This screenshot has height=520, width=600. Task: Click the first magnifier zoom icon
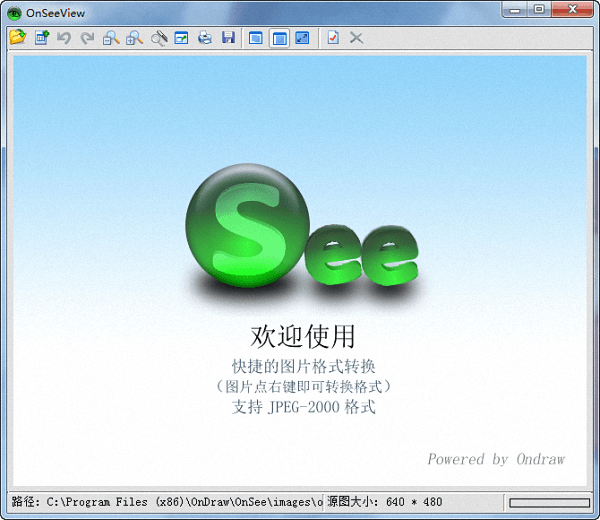[111, 38]
